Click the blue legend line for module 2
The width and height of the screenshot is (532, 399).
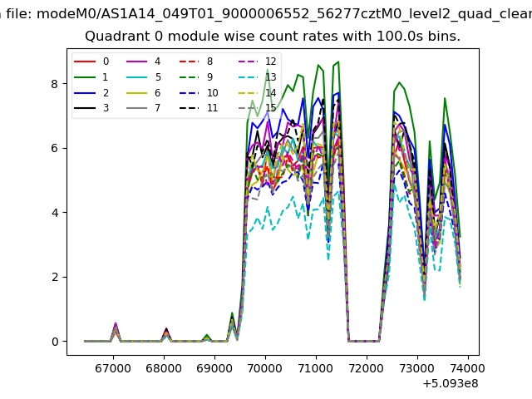point(85,93)
